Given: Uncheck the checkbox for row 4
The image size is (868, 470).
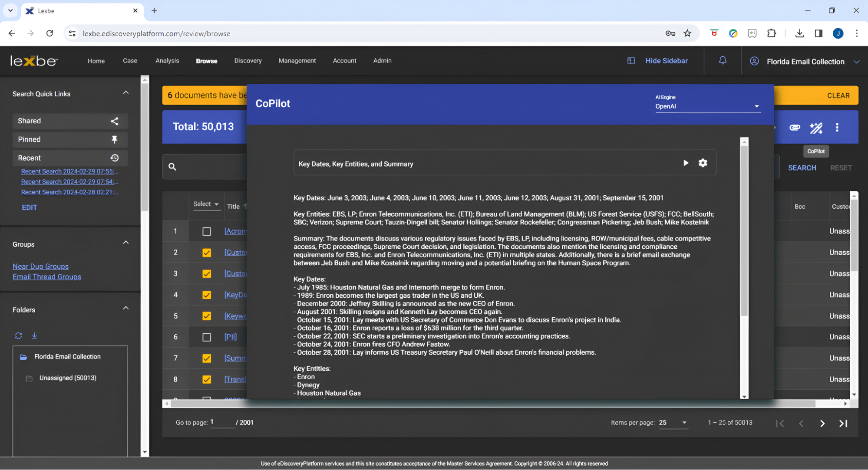Looking at the screenshot, I should [207, 295].
